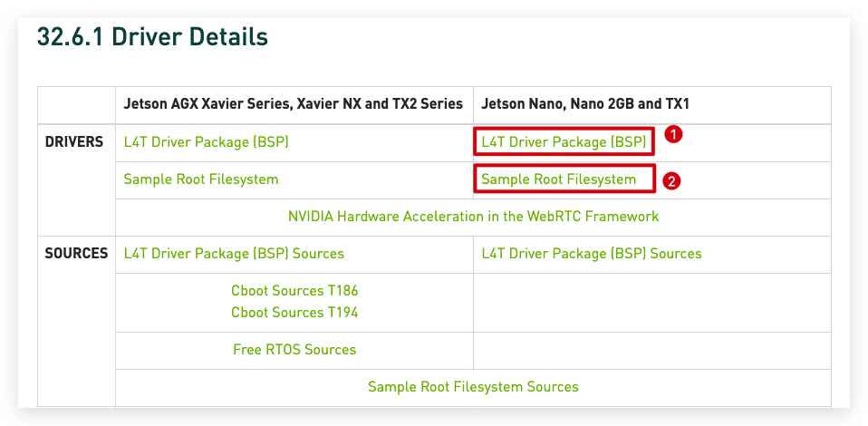This screenshot has height=426, width=868.
Task: Click the empty cell beside Free RTOS Sources
Action: pyautogui.click(x=652, y=351)
